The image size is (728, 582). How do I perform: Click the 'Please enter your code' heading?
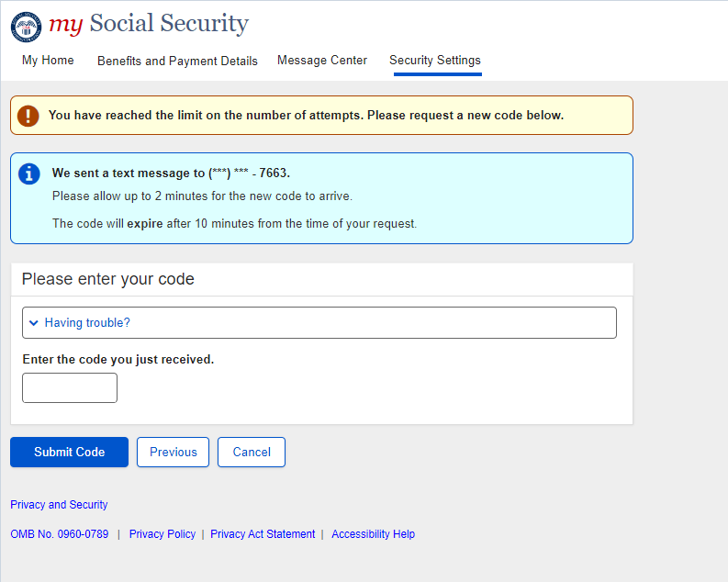tap(108, 279)
